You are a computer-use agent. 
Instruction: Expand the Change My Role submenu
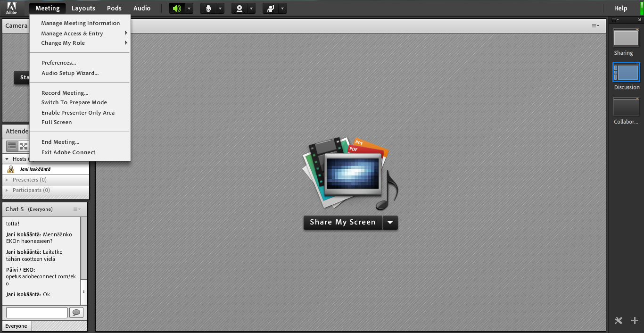[80, 43]
